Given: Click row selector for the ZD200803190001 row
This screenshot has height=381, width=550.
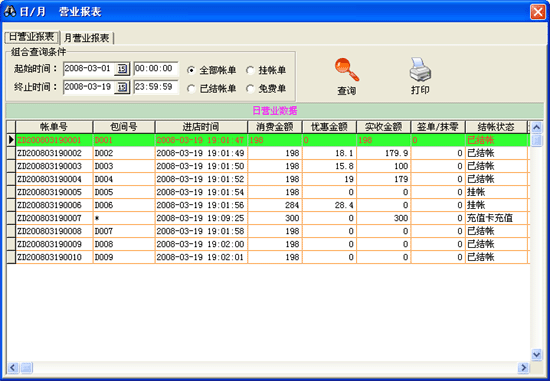Looking at the screenshot, I should click(x=11, y=140).
